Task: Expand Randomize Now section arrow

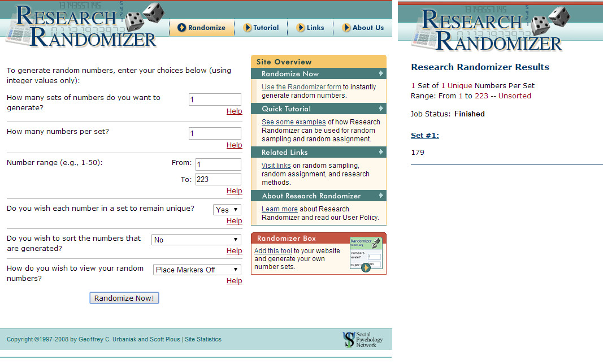Action: [x=381, y=73]
